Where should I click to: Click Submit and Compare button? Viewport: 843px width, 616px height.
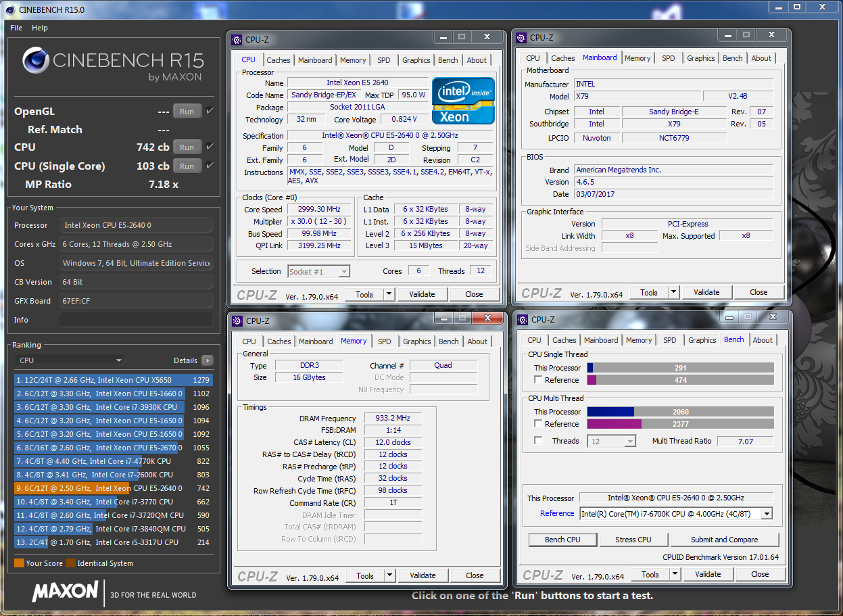click(x=725, y=540)
